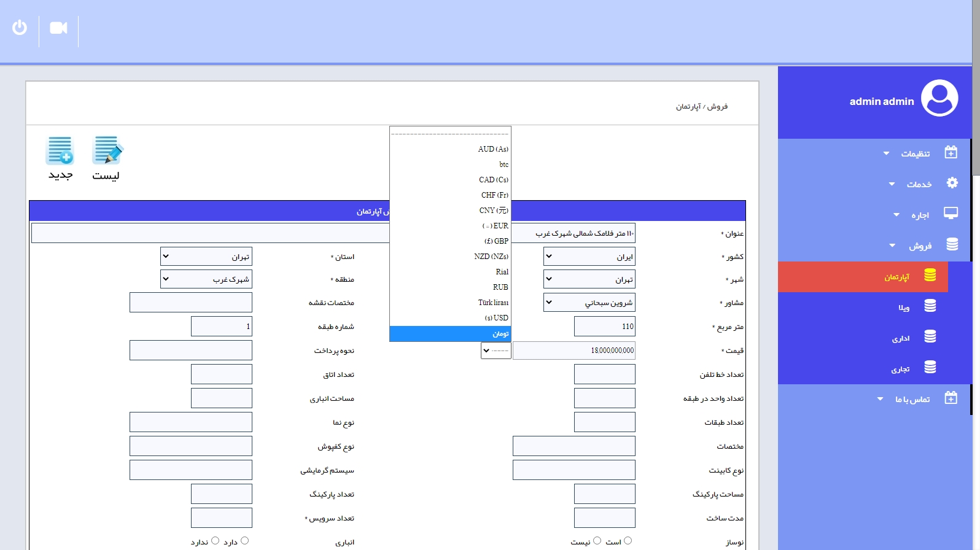Choose USD from the currency list
The width and height of the screenshot is (980, 550).
click(x=450, y=318)
